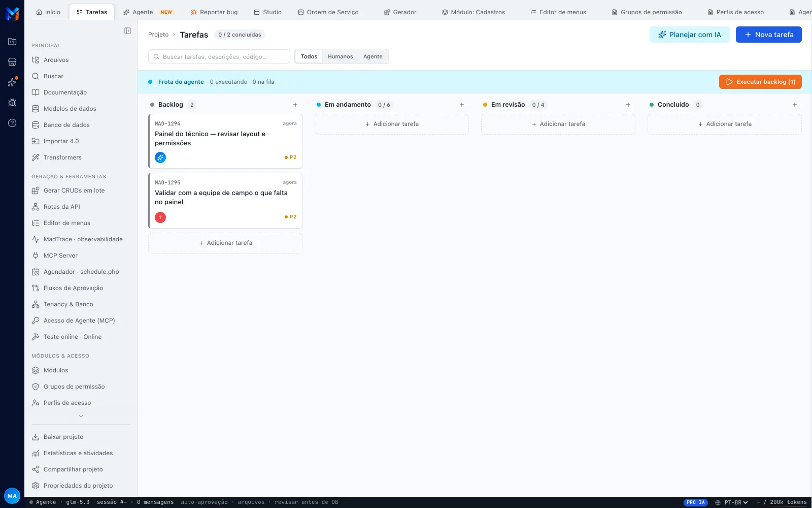Open the Painel do técnico task card
Viewport: 812px width, 508px height.
[225, 141]
